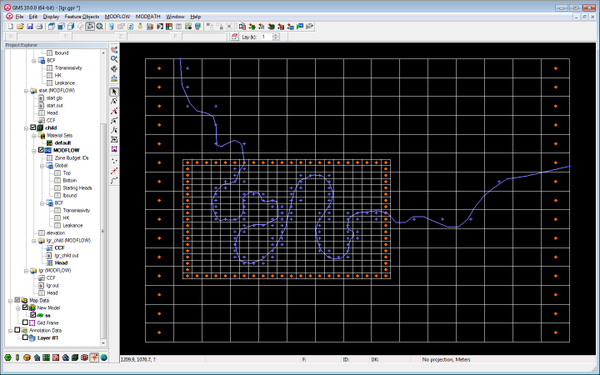Click the green 3D Grid module icon
Image resolution: width=600 pixels, height=375 pixels.
[x=75, y=357]
